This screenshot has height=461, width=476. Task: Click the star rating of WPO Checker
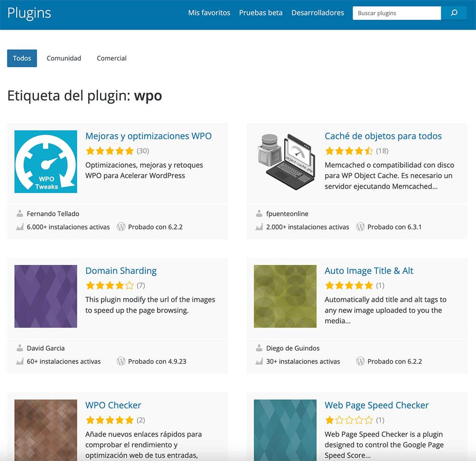tap(109, 420)
